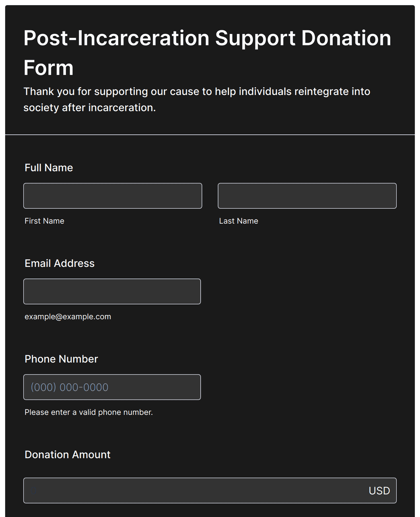Activate the Donation Amount input box
The height and width of the screenshot is (517, 420).
(210, 490)
